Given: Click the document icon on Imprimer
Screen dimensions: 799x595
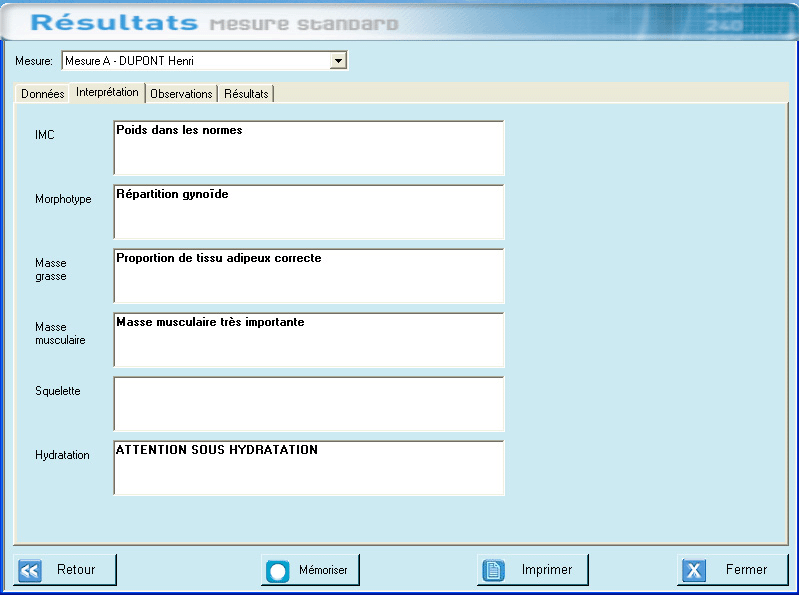Looking at the screenshot, I should coord(494,570).
